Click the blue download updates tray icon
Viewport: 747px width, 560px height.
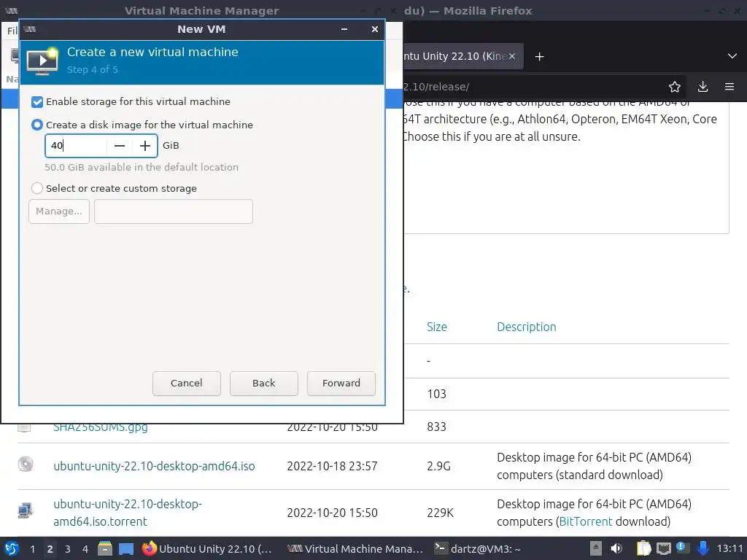[703, 548]
